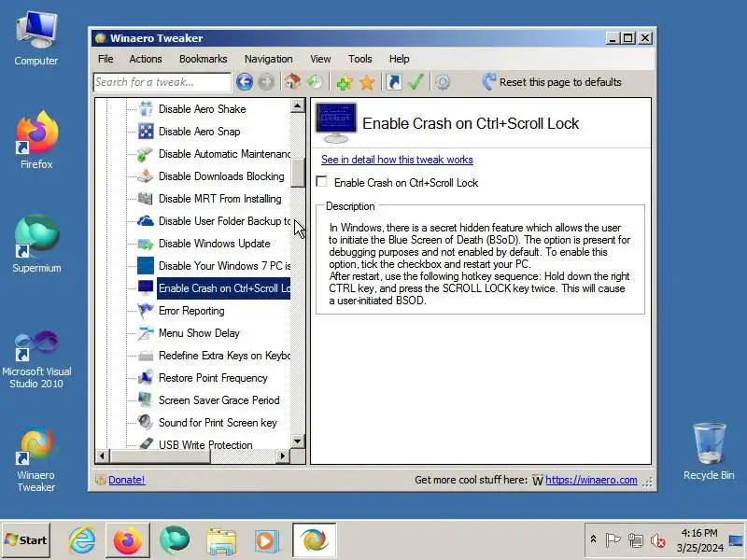Click the Menu Show Delay icon

[x=146, y=333]
